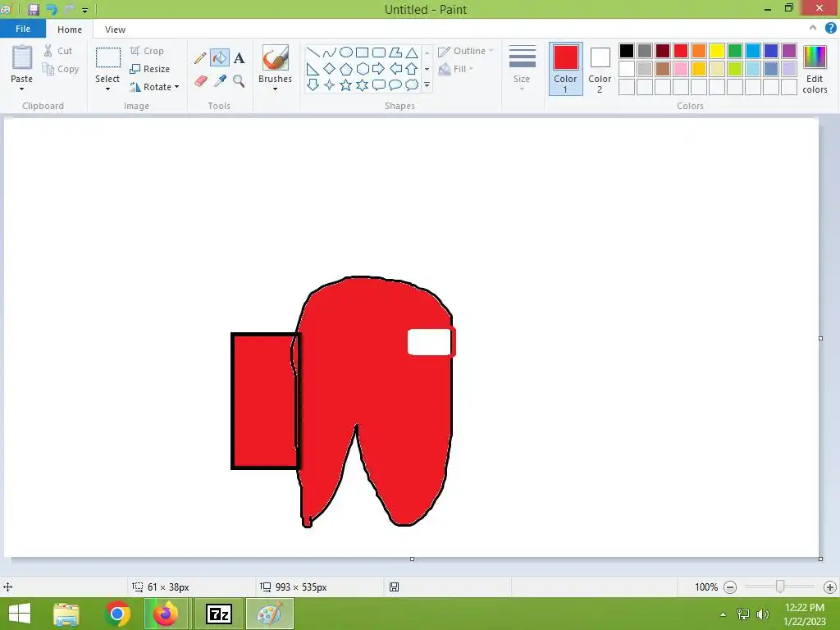Pick the purple color swatch

point(789,51)
